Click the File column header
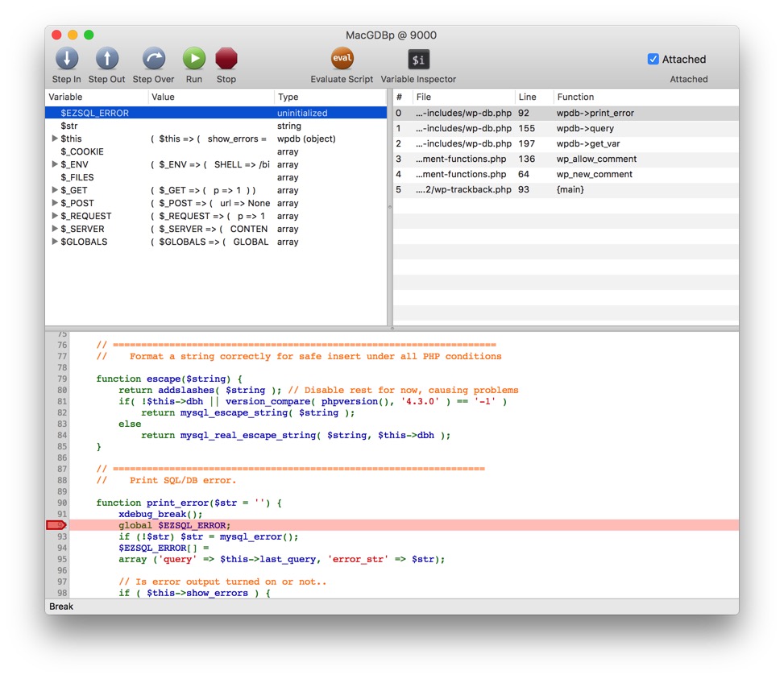This screenshot has width=784, height=679. coord(463,97)
